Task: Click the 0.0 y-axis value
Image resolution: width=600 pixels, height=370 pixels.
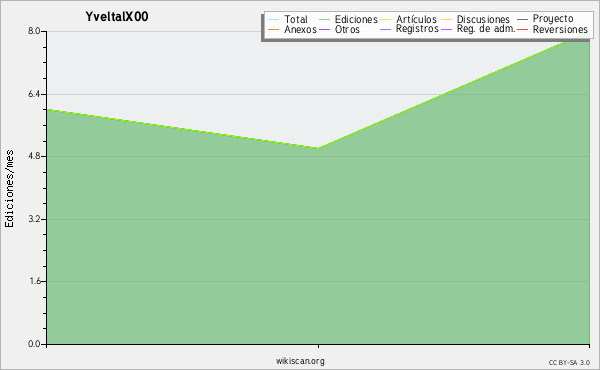Action: coord(34,344)
